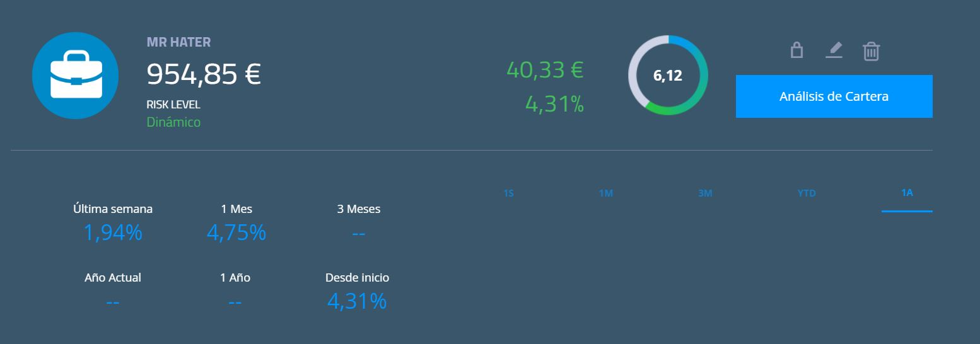Delete the portfolio using the trash icon

871,50
